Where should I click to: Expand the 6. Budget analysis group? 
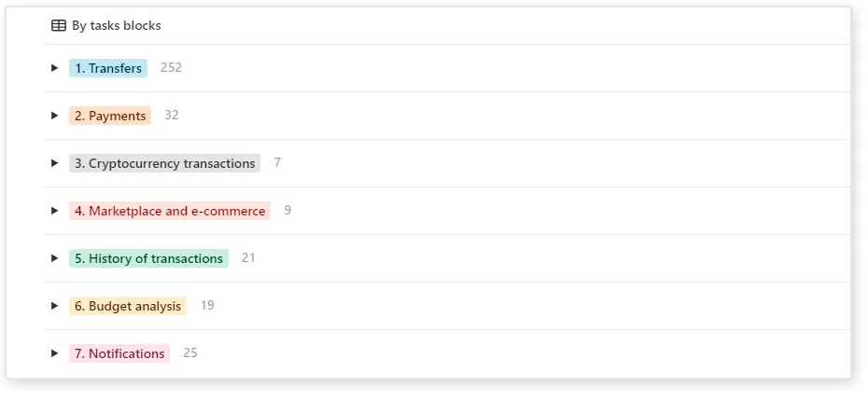55,306
